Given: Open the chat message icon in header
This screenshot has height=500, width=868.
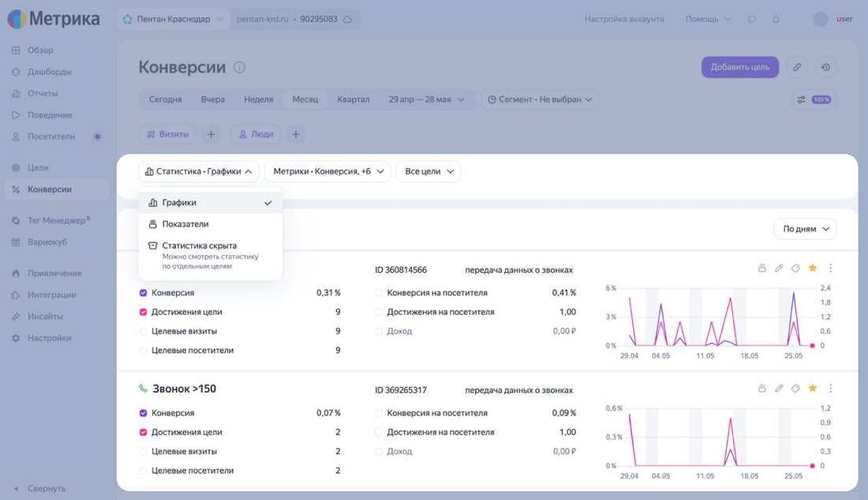Looking at the screenshot, I should click(752, 20).
